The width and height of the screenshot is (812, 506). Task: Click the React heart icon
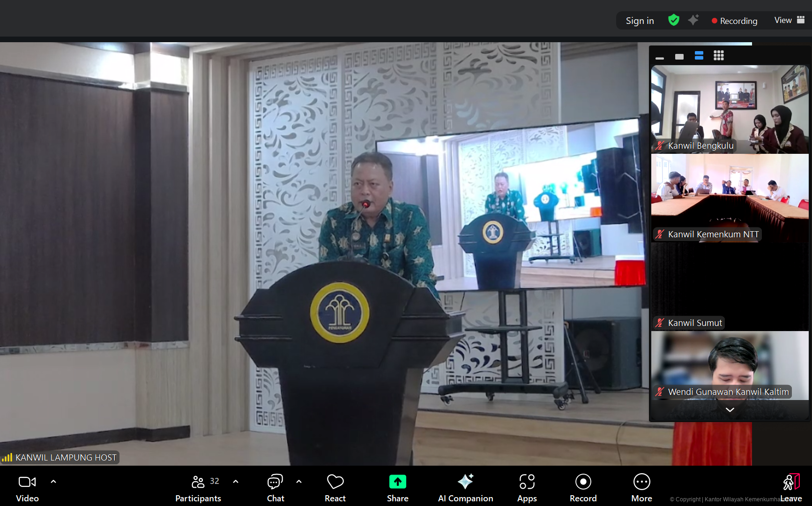coord(335,482)
